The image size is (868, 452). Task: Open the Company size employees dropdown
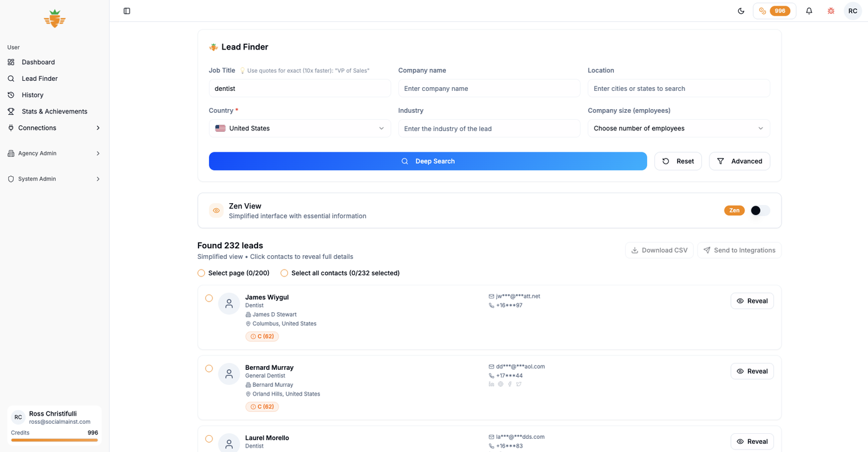[678, 128]
